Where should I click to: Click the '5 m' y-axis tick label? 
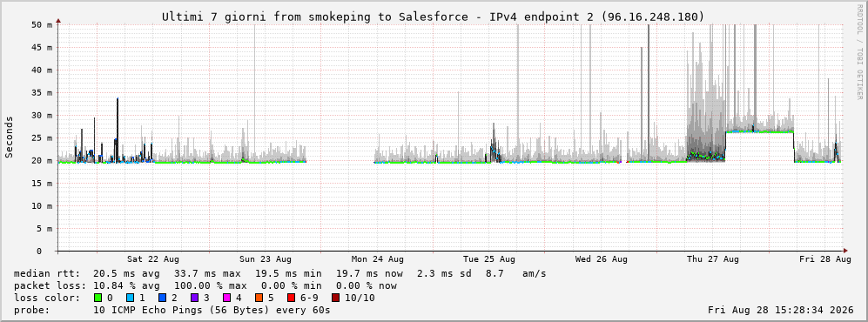tap(44, 229)
